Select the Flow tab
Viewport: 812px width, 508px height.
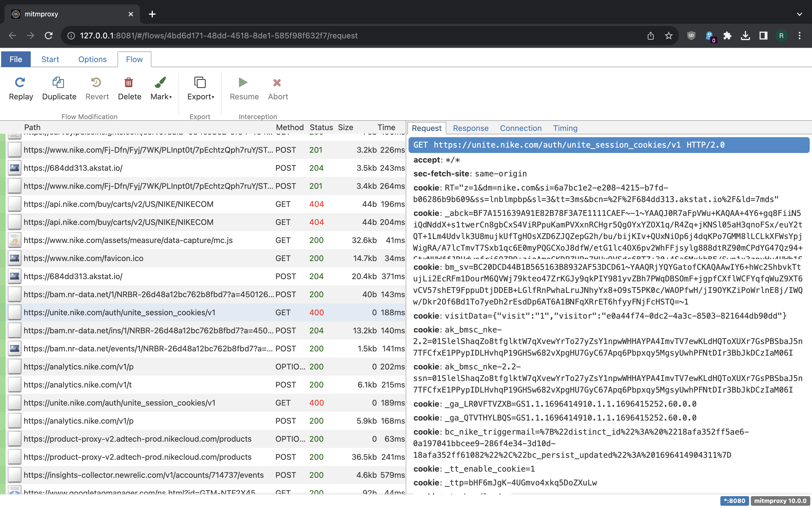[134, 59]
